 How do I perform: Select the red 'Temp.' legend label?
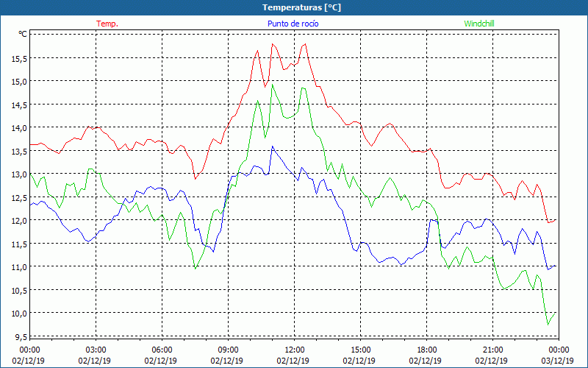click(107, 24)
